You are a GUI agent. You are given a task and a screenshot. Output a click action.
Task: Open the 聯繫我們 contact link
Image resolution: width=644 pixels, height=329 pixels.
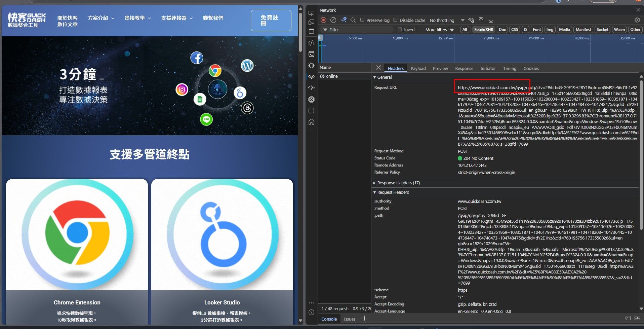click(x=213, y=18)
